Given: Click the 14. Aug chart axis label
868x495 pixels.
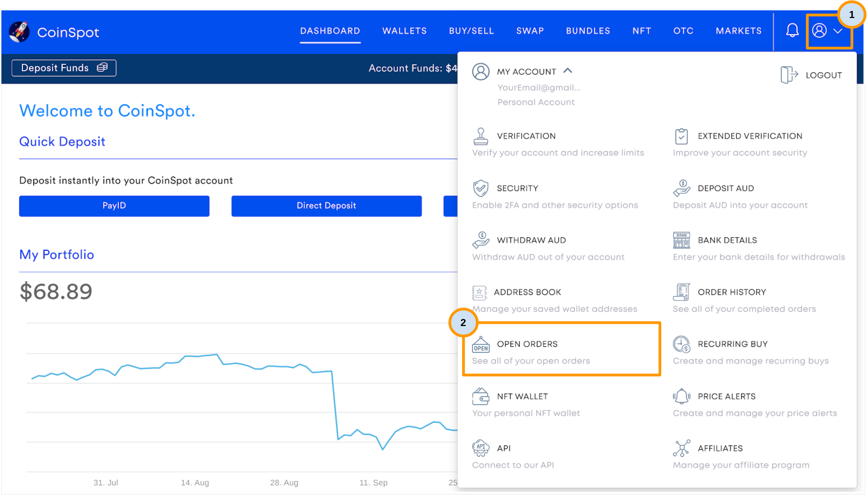Looking at the screenshot, I should pos(195,482).
